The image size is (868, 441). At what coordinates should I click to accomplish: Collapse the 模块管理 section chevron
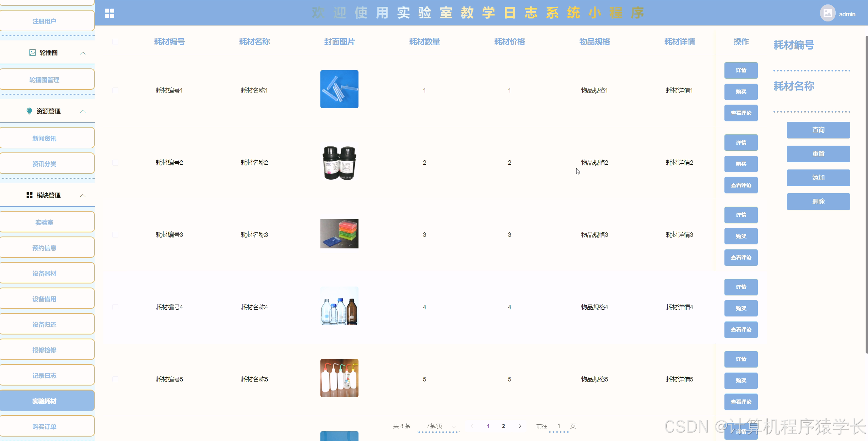click(83, 196)
